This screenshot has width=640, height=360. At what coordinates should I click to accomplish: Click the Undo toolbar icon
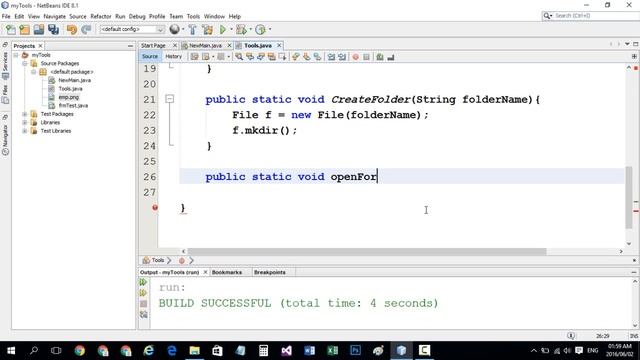click(72, 29)
